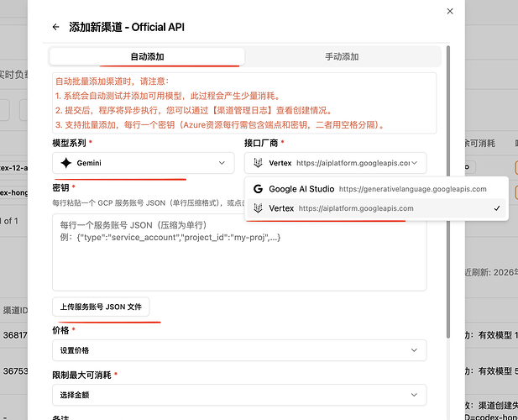Click the chevron in Gemini field
Screen dimensions: 518x420
coord(222,163)
